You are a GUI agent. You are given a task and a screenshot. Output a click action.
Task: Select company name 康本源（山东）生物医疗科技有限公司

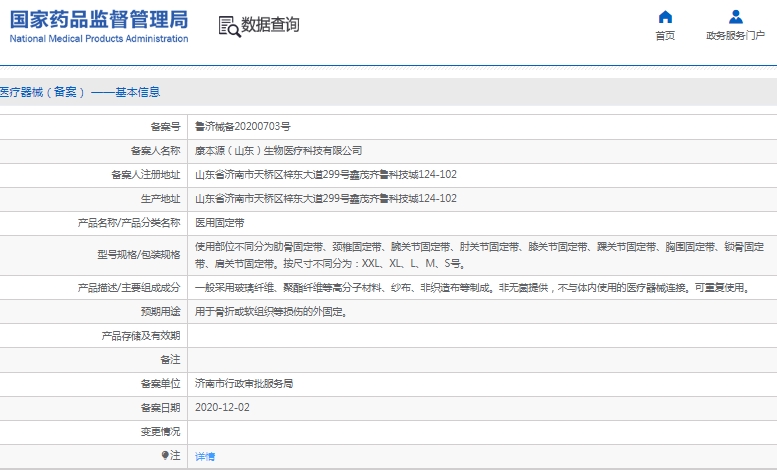coord(278,151)
